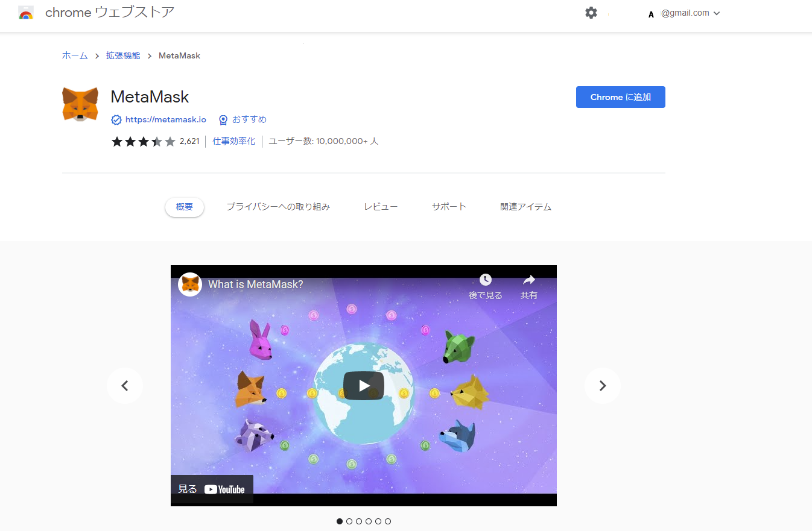
Task: Click the MetaMask channel avatar in video
Action: coord(190,284)
